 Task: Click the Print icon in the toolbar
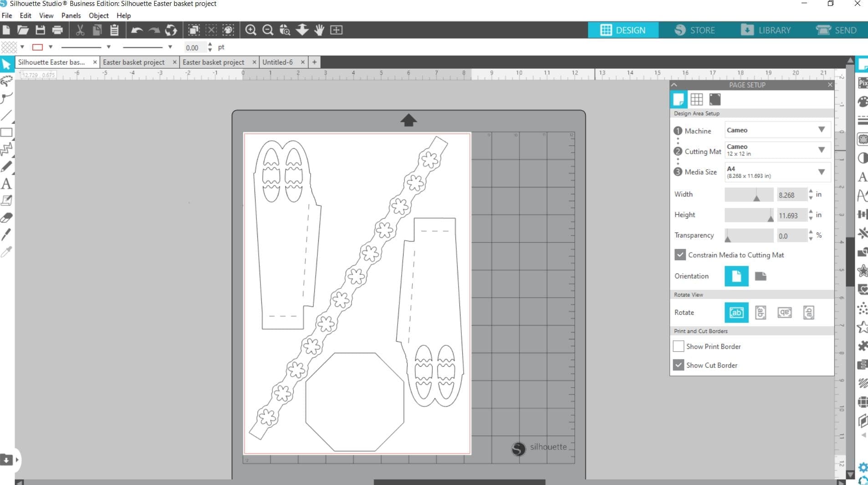57,30
